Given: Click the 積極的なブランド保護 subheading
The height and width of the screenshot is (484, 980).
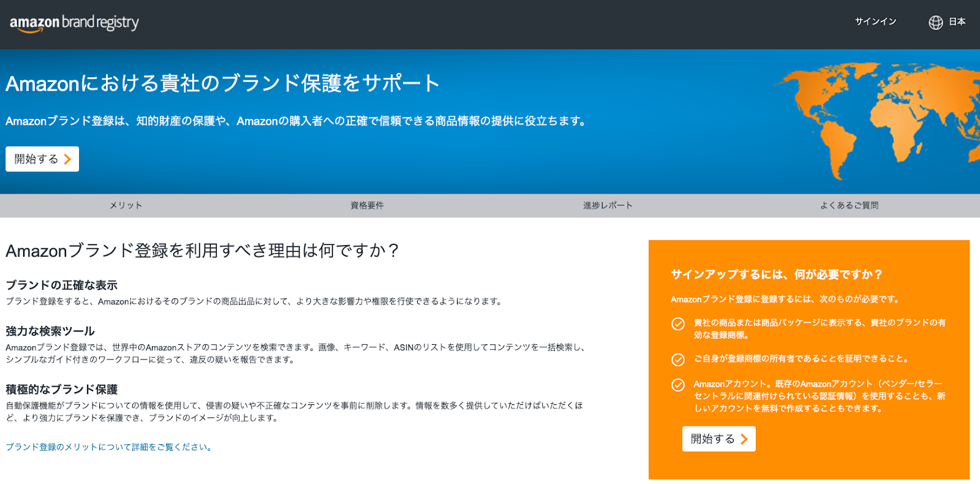Looking at the screenshot, I should 61,389.
